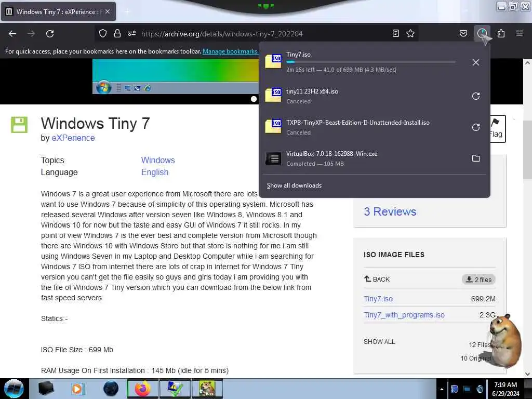Viewport: 532px width, 399px height.
Task: Click the Tiny7.iso download progress bar
Action: [370, 62]
